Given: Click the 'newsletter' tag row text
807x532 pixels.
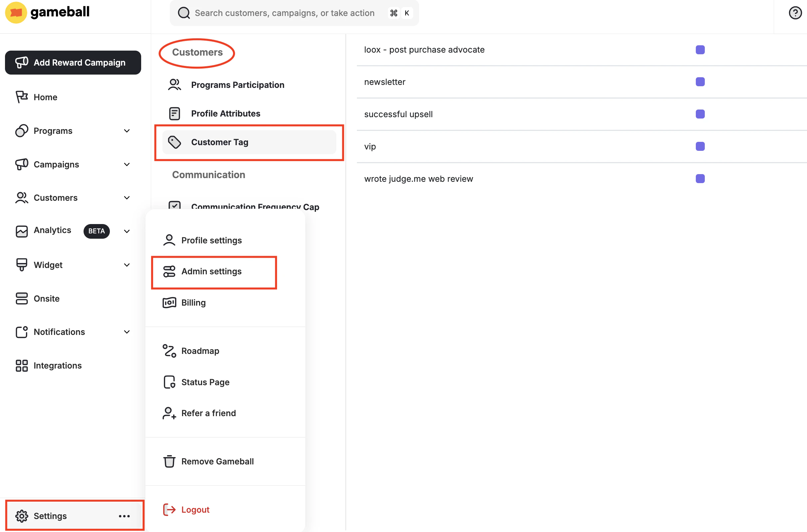Looking at the screenshot, I should pyautogui.click(x=385, y=82).
